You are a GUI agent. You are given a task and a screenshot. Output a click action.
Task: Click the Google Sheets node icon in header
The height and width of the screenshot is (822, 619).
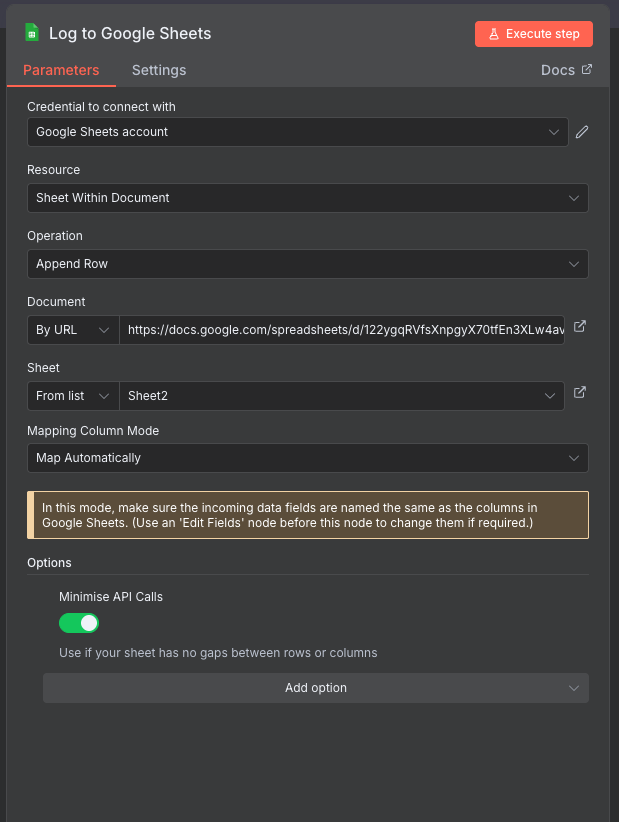click(x=30, y=33)
